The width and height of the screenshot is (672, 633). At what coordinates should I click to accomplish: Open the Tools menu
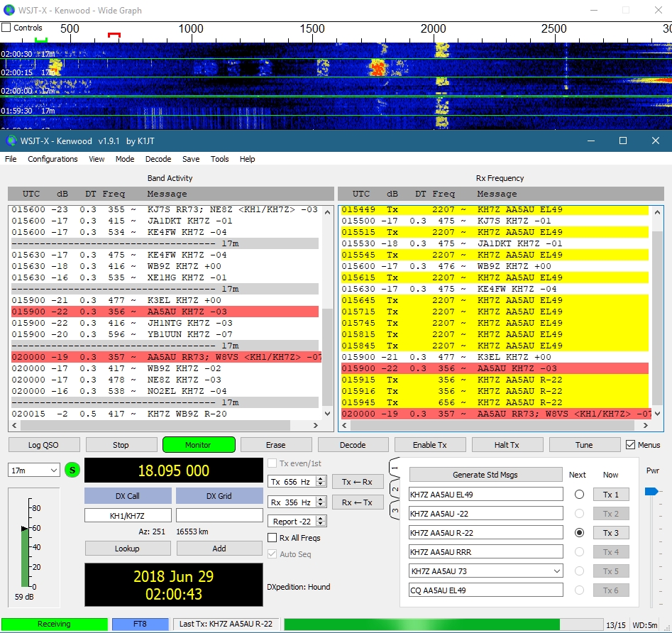[219, 159]
